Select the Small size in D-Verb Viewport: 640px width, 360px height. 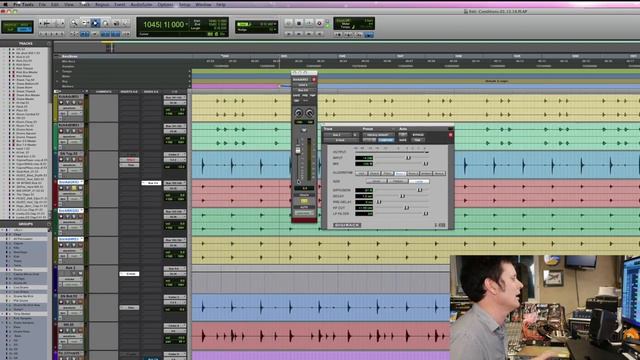(x=376, y=181)
